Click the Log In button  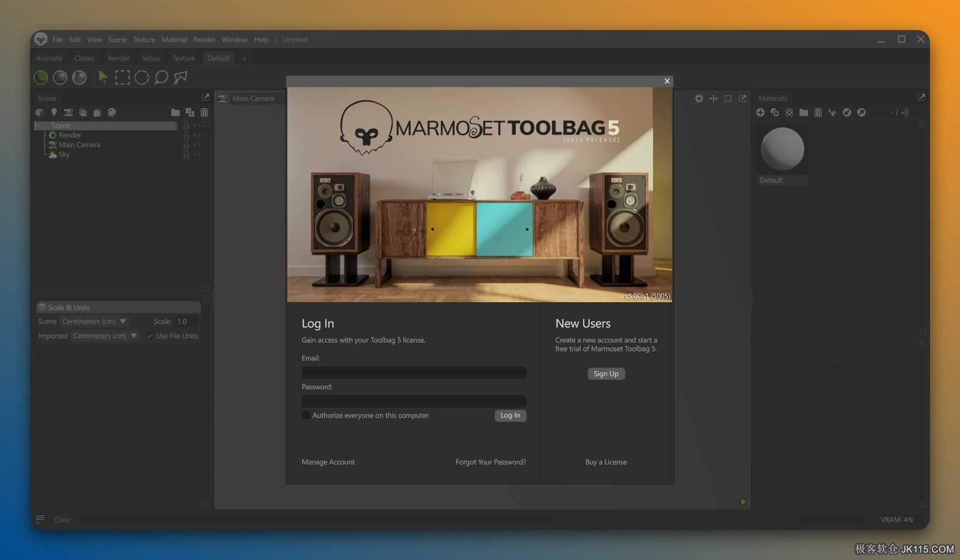point(510,415)
